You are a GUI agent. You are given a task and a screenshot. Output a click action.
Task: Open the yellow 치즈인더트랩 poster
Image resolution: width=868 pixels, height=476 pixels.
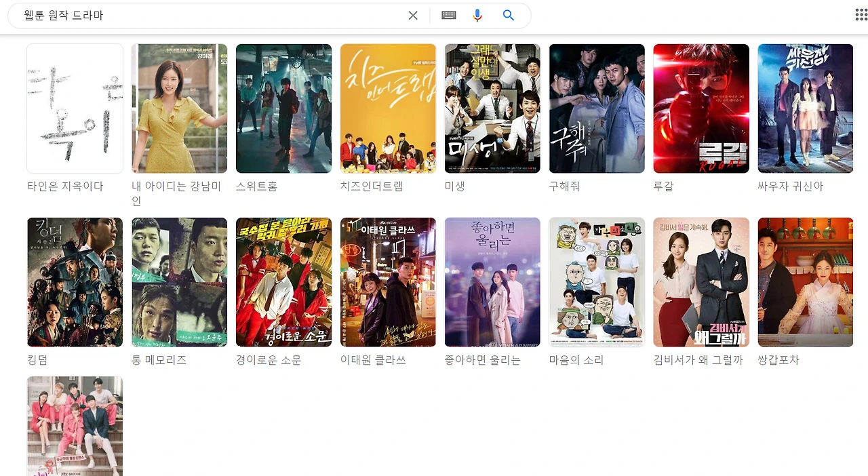(x=388, y=108)
